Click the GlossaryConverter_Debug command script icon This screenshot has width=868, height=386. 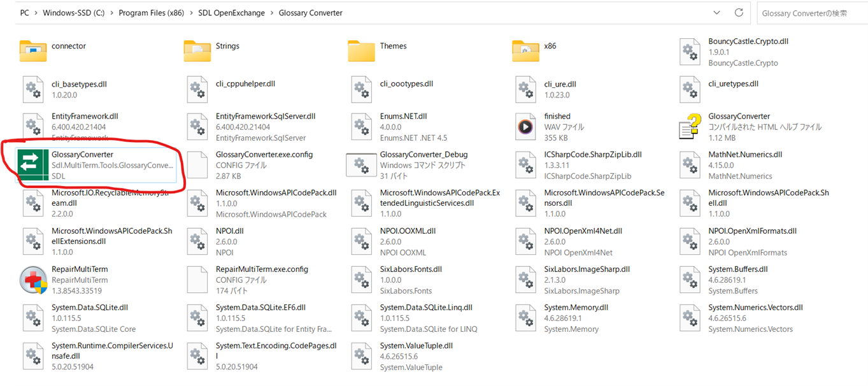click(362, 166)
